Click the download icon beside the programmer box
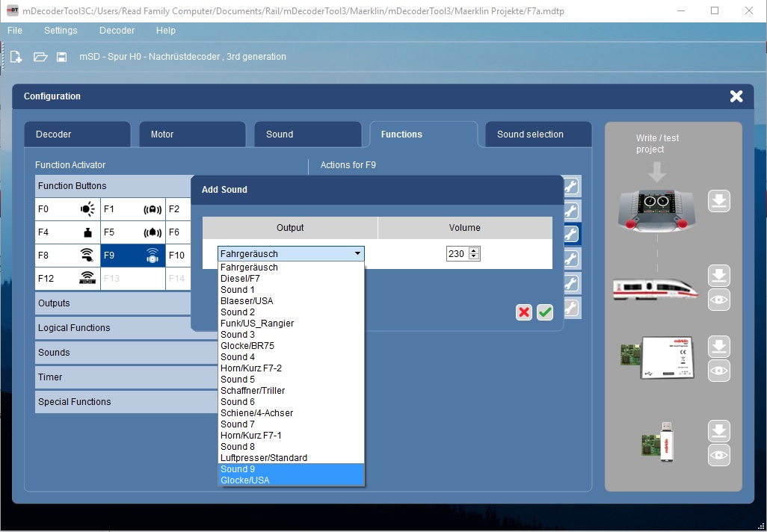767x532 pixels. tap(718, 347)
